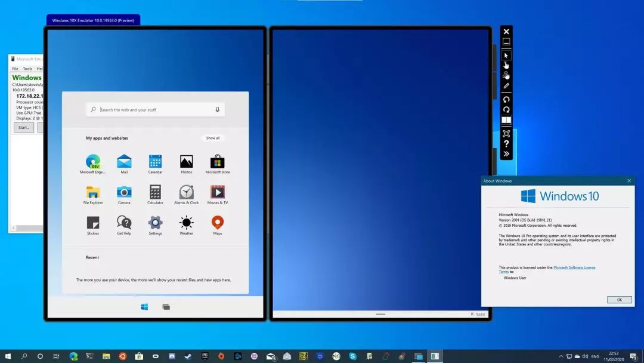Image resolution: width=644 pixels, height=363 pixels.
Task: Rotate emulator right (clockwise)
Action: (x=506, y=110)
